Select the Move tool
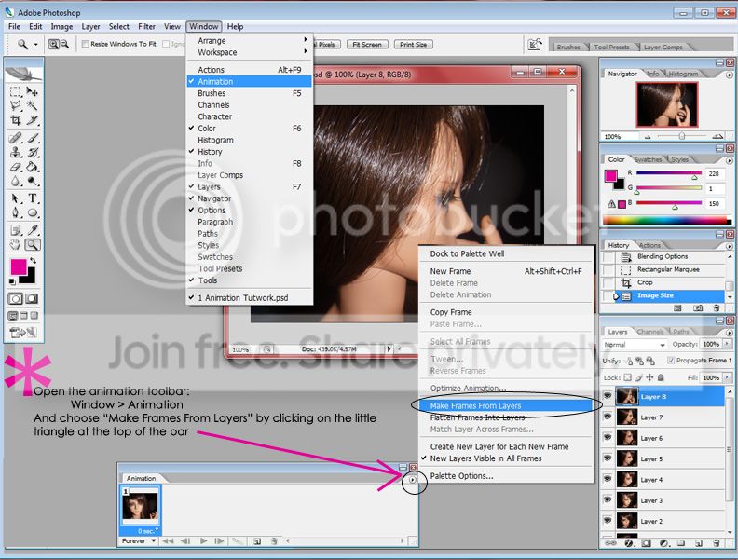738x560 pixels. tap(32, 91)
